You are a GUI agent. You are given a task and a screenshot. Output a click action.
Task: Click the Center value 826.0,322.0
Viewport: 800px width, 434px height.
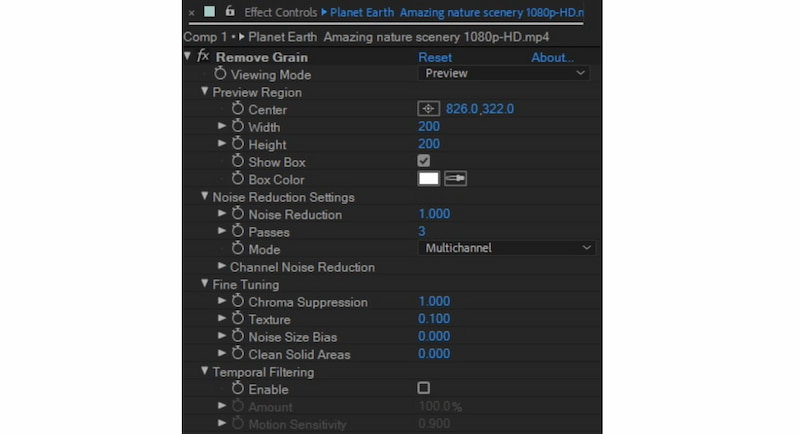point(480,109)
